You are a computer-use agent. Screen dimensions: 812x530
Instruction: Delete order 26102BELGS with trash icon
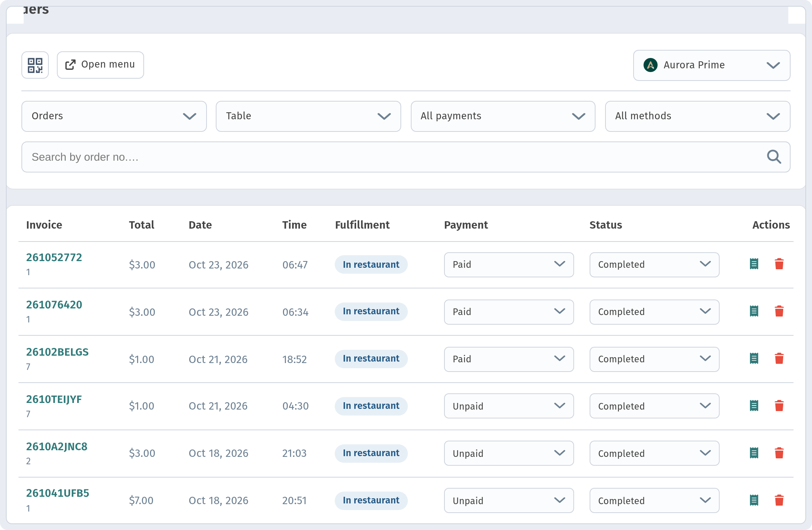coord(779,359)
